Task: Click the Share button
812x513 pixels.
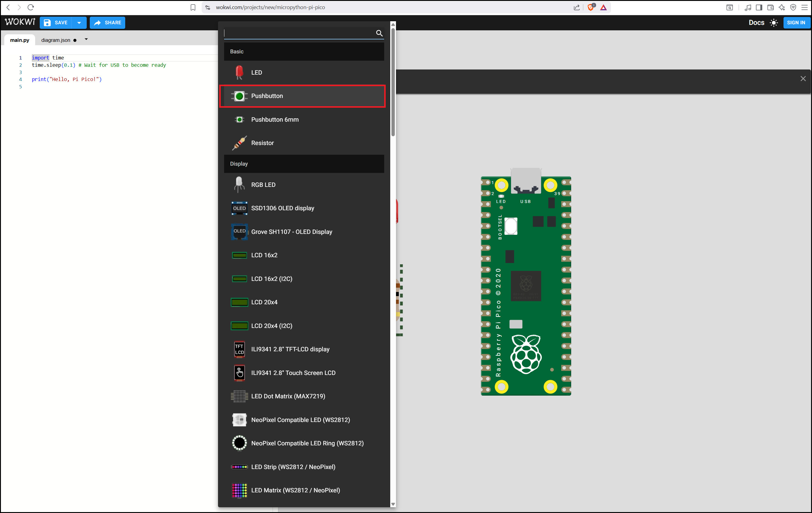Action: [108, 22]
